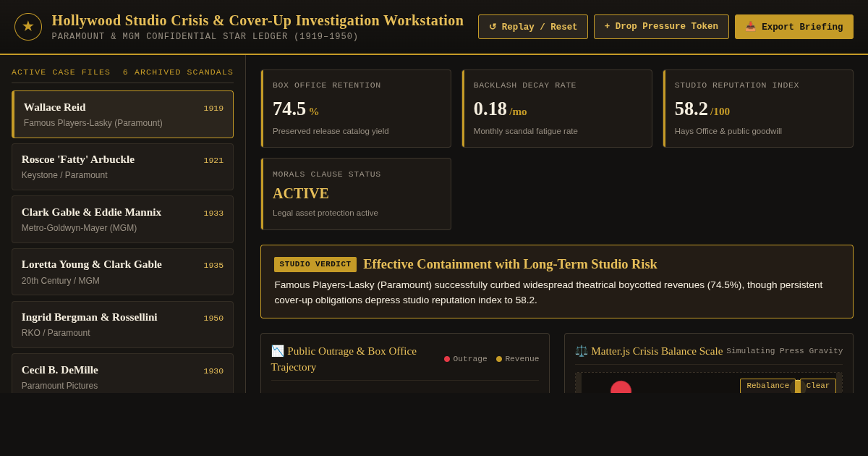Click the 'Hays Office & public goodwill' caption
The image size is (868, 456).
click(728, 131)
